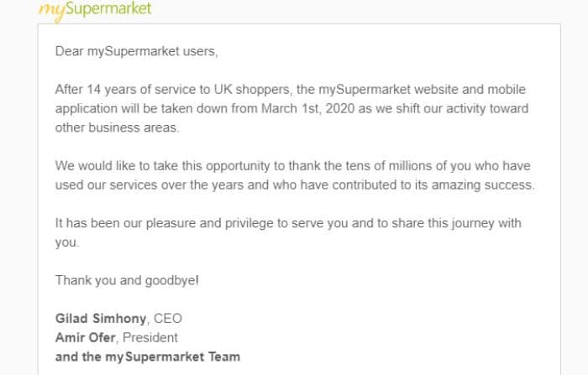Image resolution: width=588 pixels, height=375 pixels.
Task: Click the lone 'you.' line
Action: pyautogui.click(x=67, y=242)
